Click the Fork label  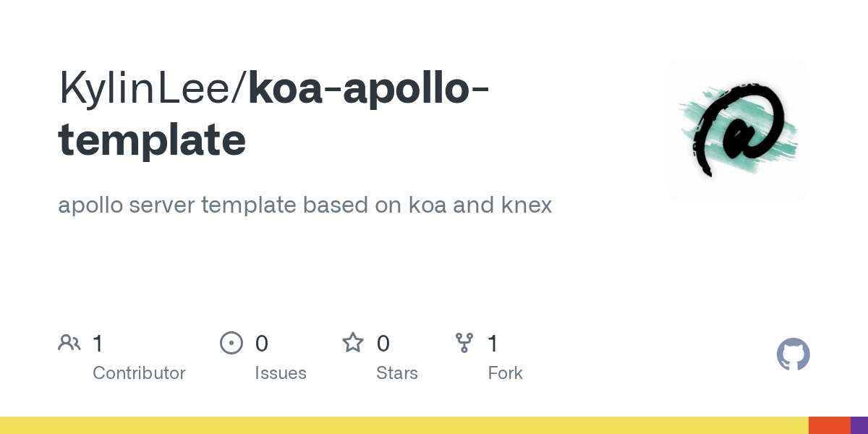tap(505, 373)
